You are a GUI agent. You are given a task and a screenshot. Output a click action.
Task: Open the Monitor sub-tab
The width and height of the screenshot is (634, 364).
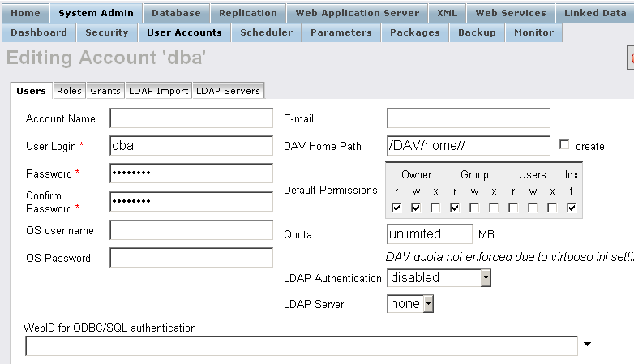[534, 32]
